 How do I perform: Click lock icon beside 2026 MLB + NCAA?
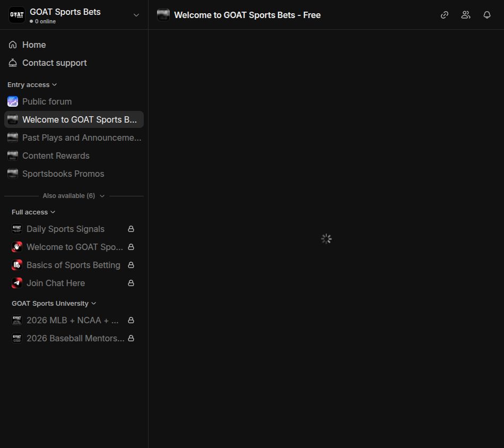coord(131,320)
